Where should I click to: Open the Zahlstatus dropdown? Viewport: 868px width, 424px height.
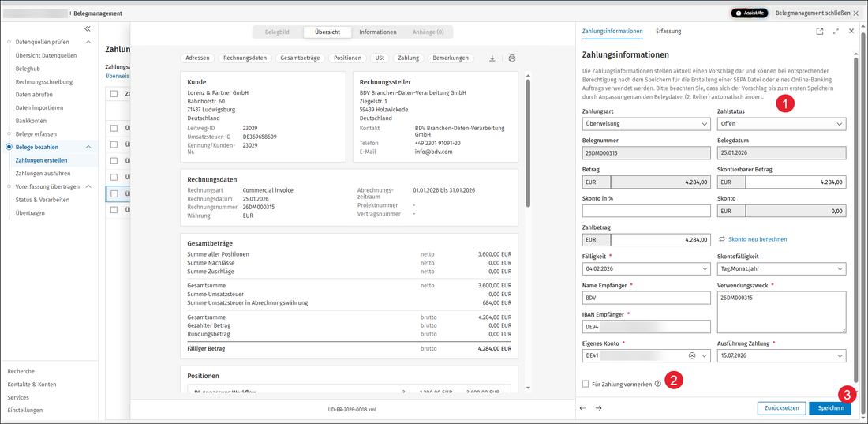click(x=782, y=124)
